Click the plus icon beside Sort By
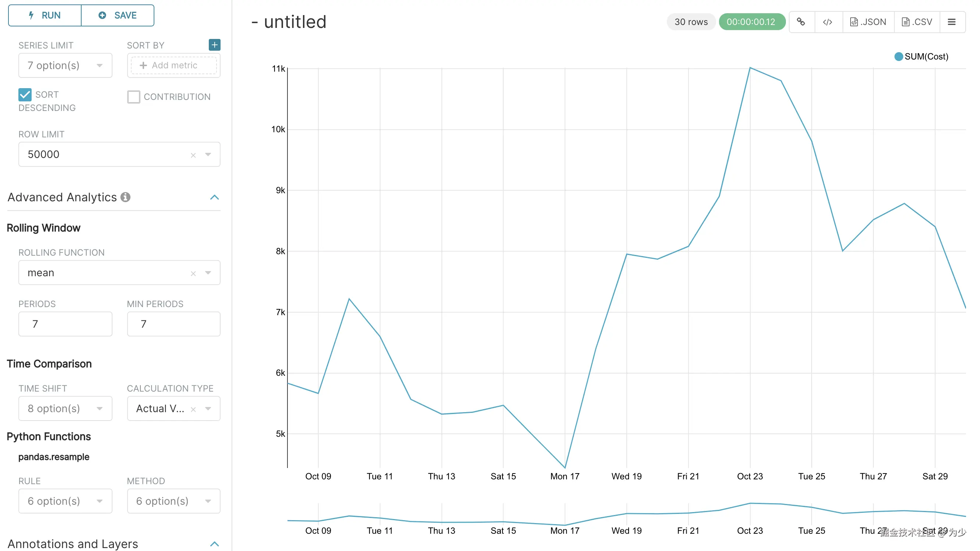This screenshot has height=551, width=980. 215,45
